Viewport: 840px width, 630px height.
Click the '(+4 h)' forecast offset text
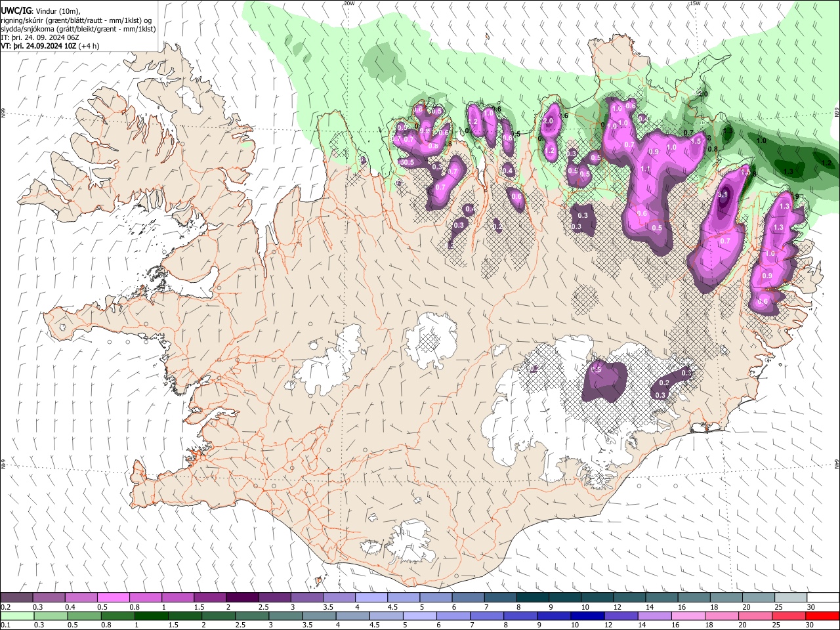point(89,46)
